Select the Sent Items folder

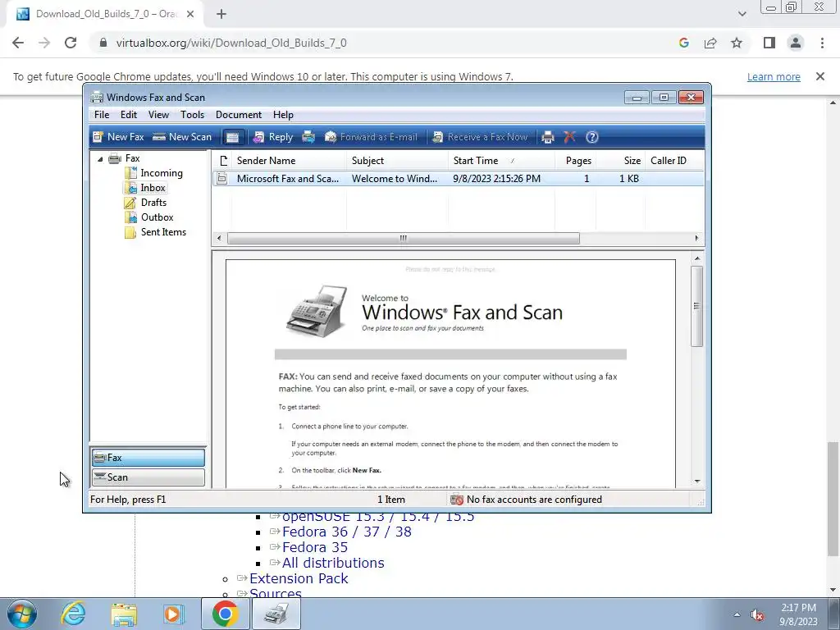(156, 232)
